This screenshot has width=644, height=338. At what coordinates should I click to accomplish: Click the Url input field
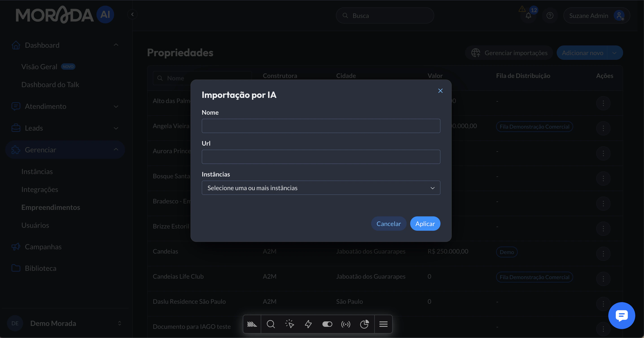pyautogui.click(x=321, y=157)
